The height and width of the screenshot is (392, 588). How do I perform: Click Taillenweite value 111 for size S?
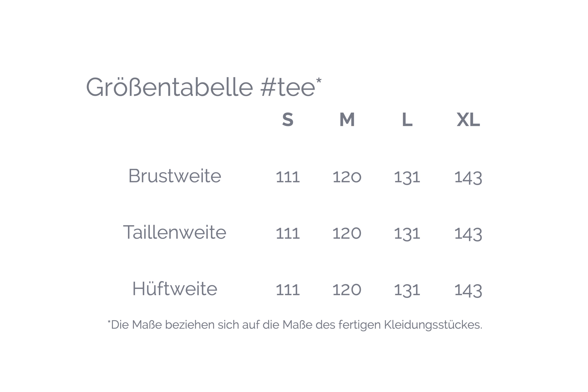coord(288,234)
